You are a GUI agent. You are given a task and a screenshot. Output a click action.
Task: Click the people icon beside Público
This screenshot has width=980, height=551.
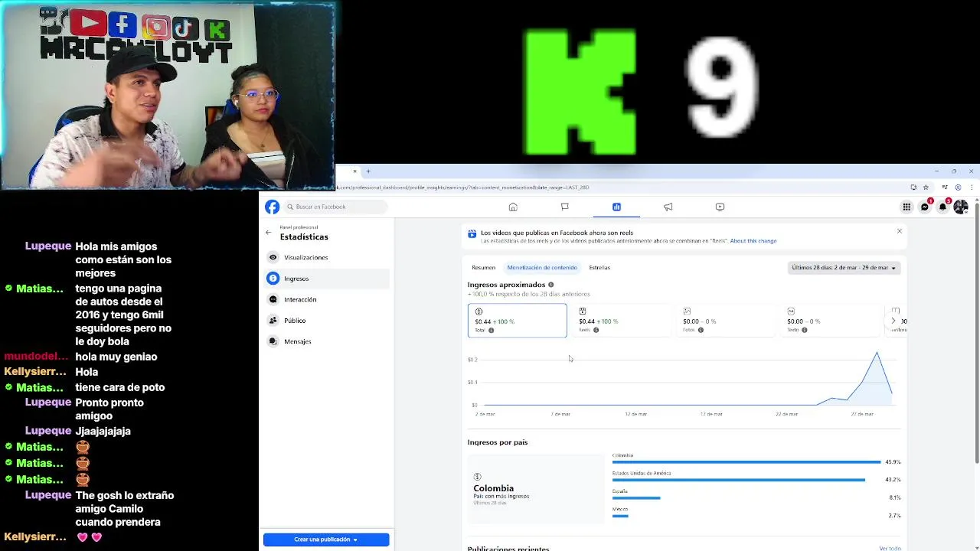pos(273,321)
